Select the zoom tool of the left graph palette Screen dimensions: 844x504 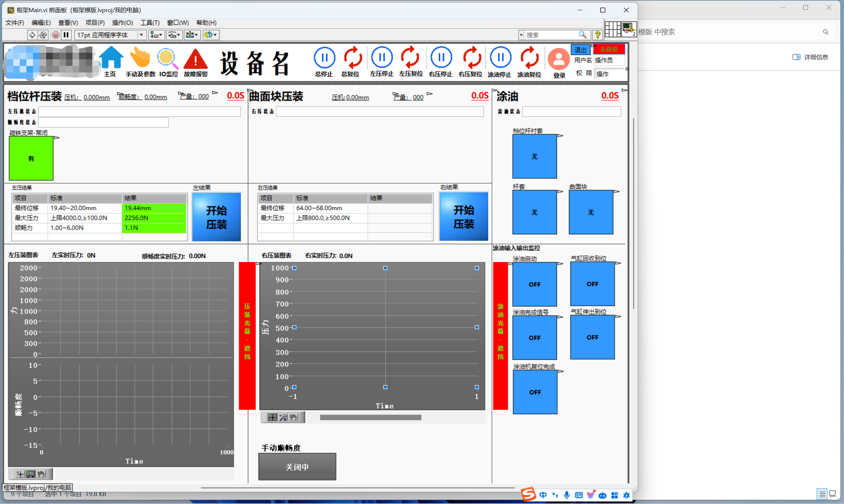(x=31, y=474)
